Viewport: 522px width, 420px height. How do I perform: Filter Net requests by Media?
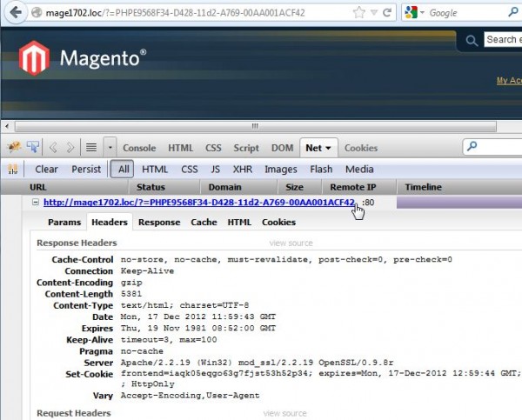[359, 169]
